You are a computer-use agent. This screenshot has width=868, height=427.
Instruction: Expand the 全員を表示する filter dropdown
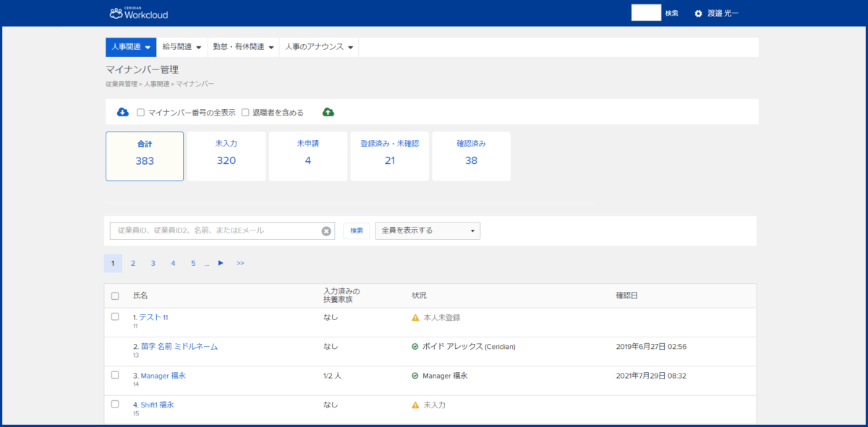click(427, 230)
